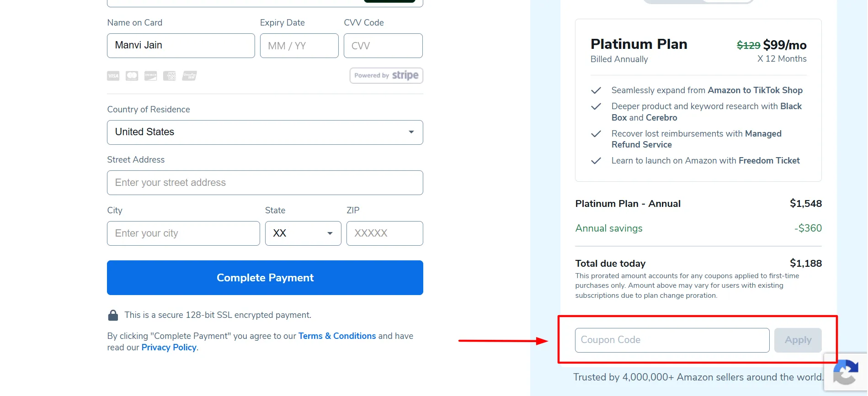This screenshot has height=396, width=868.
Task: Click the Apply coupon button
Action: (798, 340)
